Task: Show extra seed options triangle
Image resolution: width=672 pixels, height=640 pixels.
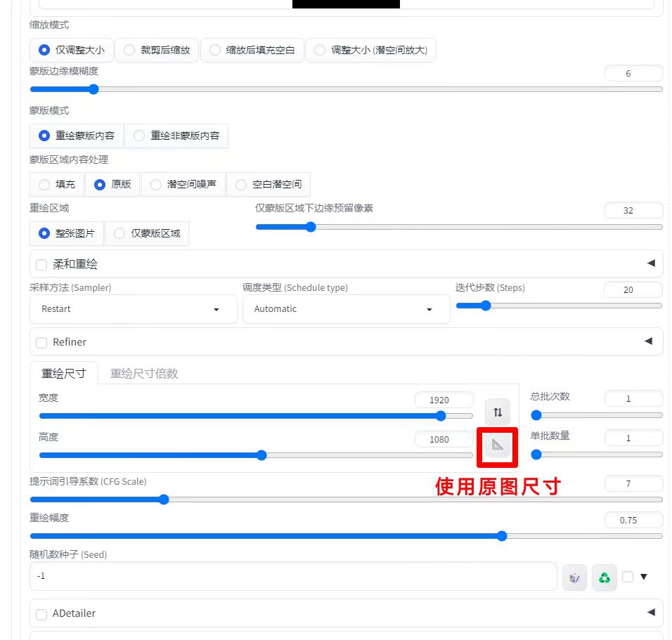Action: coord(643,577)
